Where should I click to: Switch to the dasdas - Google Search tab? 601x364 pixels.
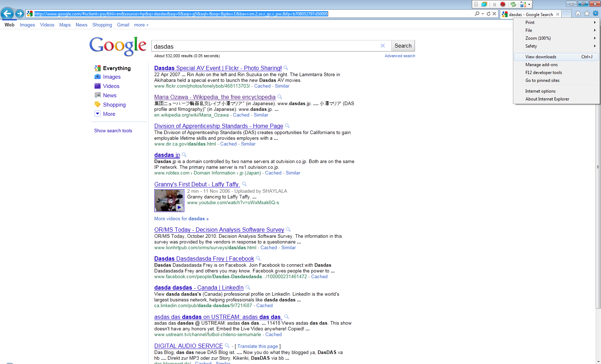click(530, 14)
